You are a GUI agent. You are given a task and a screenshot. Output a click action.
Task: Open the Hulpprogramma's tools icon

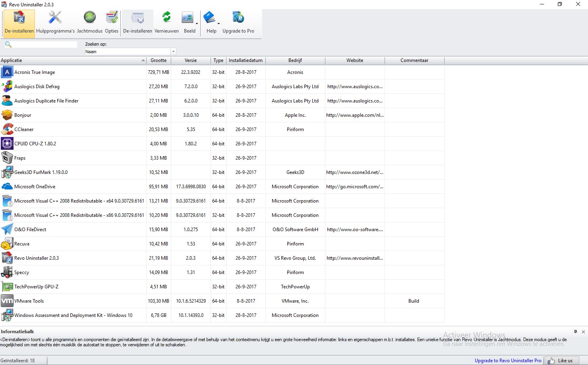(x=55, y=18)
